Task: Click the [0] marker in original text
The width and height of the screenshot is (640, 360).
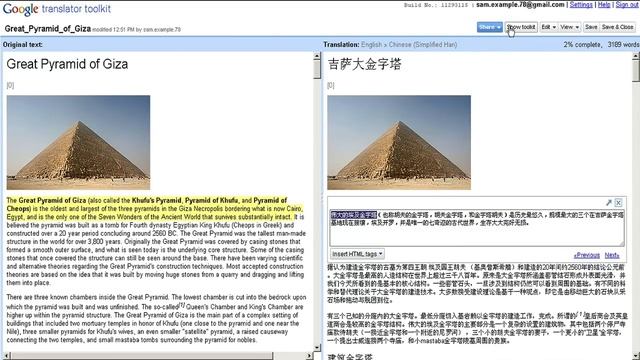Action: pyautogui.click(x=10, y=85)
